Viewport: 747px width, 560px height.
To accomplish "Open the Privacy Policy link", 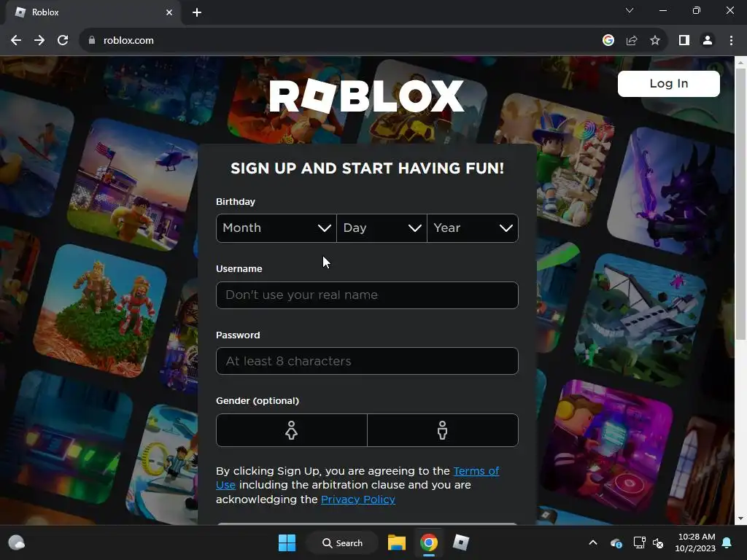I will pyautogui.click(x=357, y=499).
